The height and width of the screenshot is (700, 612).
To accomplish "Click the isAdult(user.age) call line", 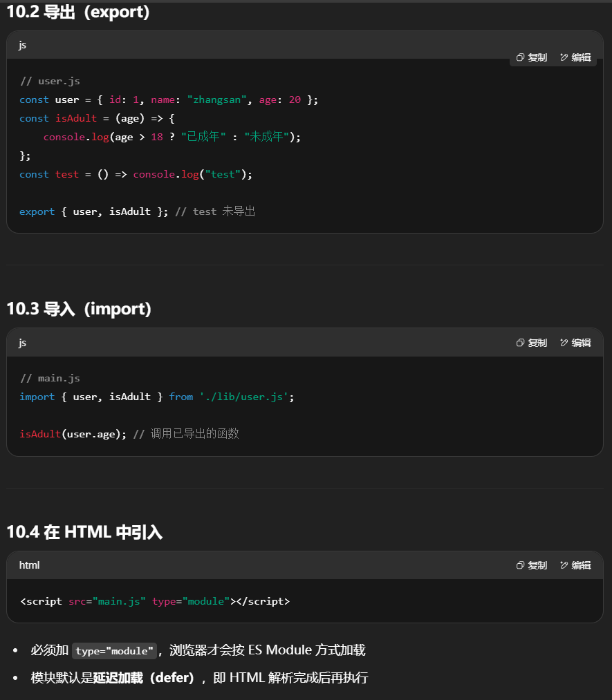I will coord(73,434).
